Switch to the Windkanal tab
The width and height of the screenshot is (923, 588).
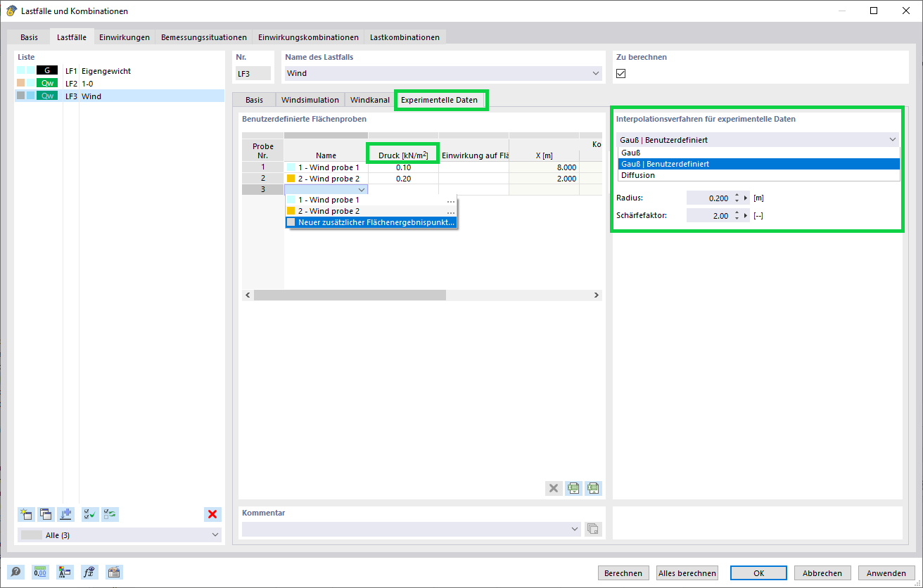click(369, 99)
